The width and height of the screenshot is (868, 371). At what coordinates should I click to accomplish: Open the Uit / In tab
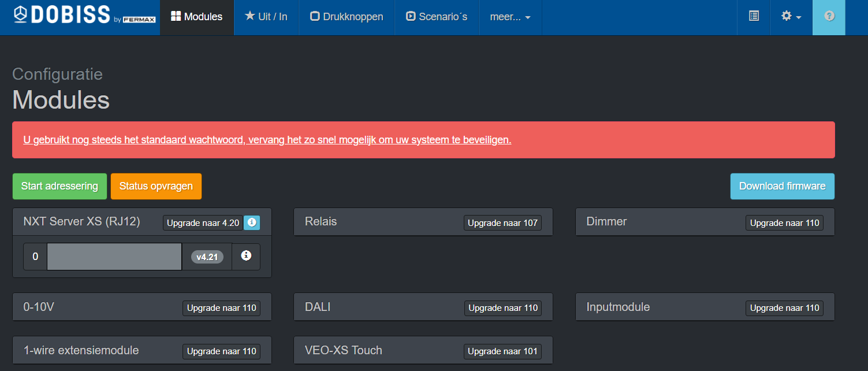click(266, 17)
